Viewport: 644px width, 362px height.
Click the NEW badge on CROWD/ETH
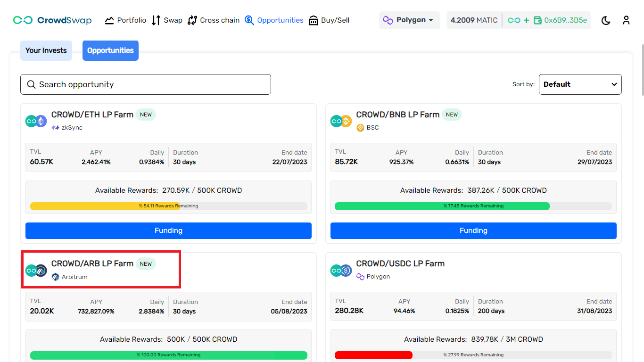click(x=146, y=115)
